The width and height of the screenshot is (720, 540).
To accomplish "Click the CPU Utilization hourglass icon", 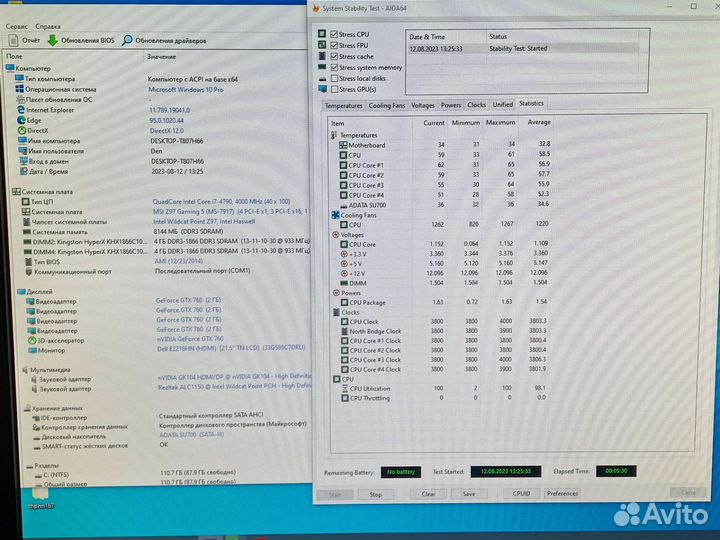I will (345, 388).
